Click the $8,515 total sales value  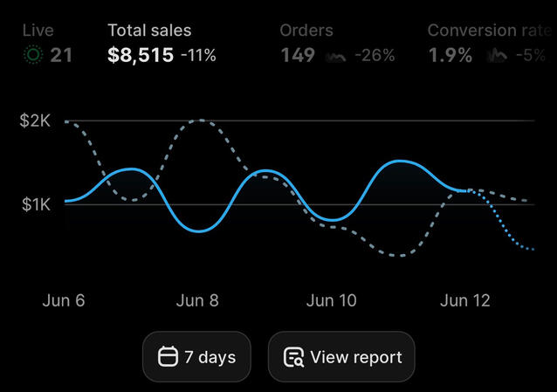point(141,55)
